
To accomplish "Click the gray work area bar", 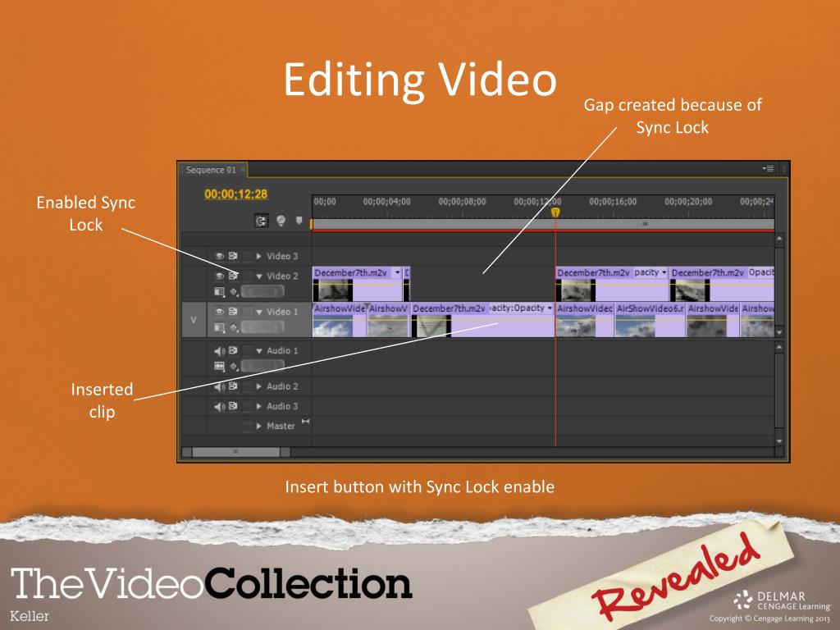I will point(543,224).
